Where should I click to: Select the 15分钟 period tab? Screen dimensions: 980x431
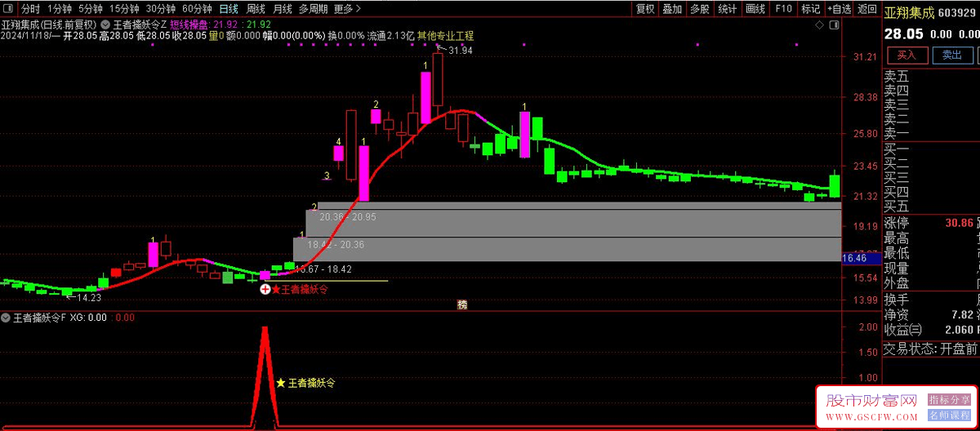pos(124,9)
